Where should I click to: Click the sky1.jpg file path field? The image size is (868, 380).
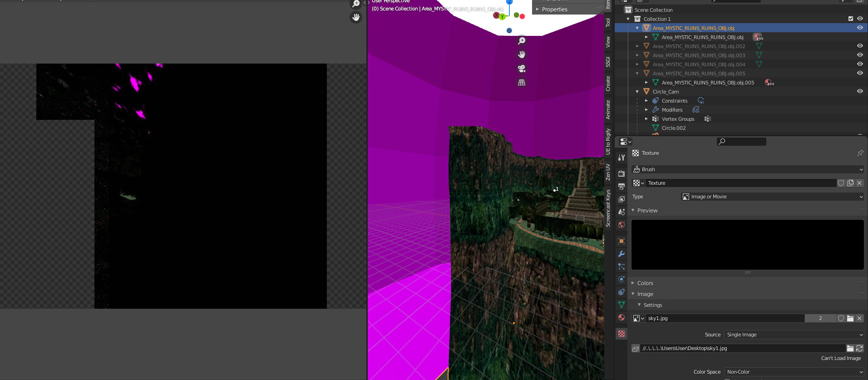click(x=743, y=348)
